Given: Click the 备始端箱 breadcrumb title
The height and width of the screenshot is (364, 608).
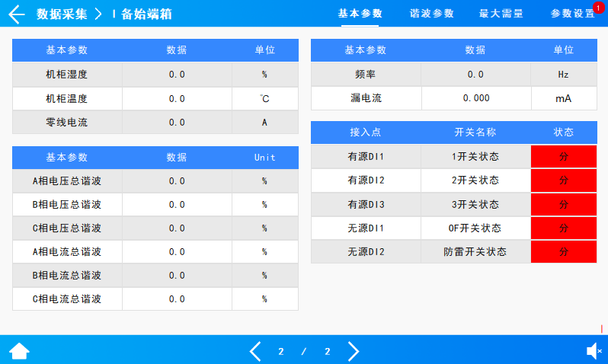Looking at the screenshot, I should [x=146, y=14].
